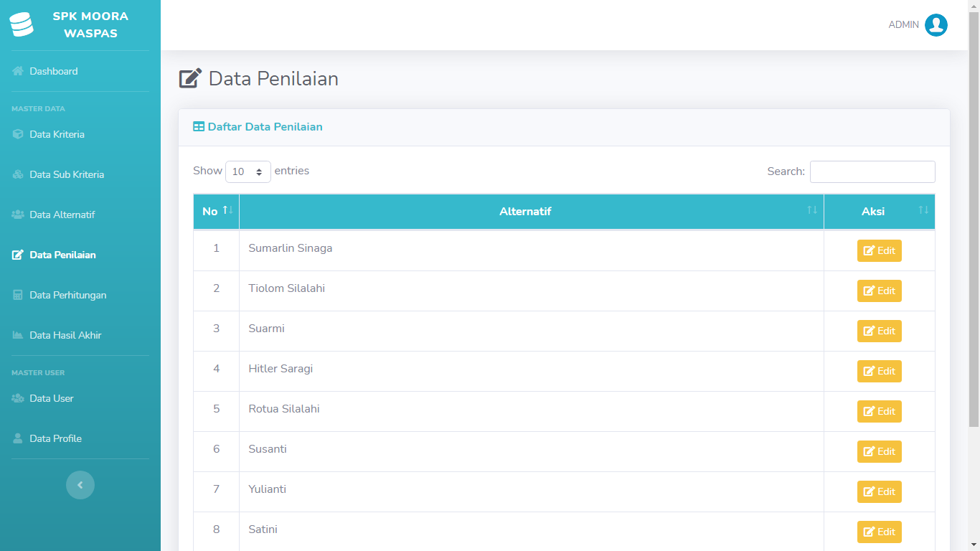Click Edit for Satini
This screenshot has height=551, width=980.
(879, 532)
